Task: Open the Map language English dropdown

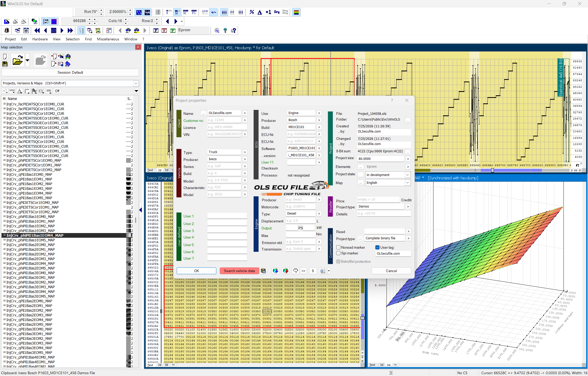Action: (x=407, y=183)
